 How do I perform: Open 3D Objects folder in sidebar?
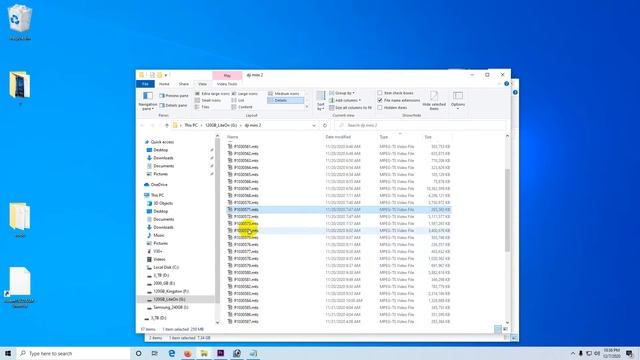[163, 203]
